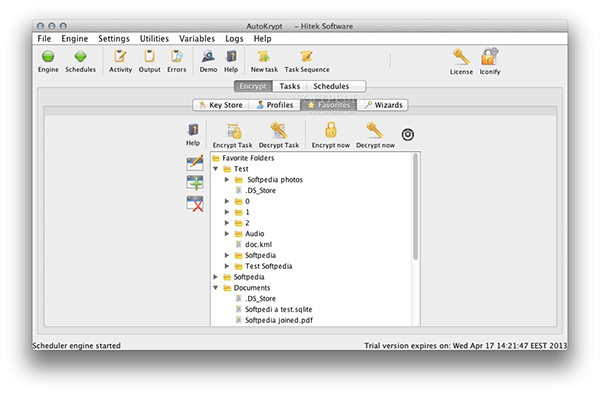Expand the Test Softpedia folder

click(x=227, y=266)
